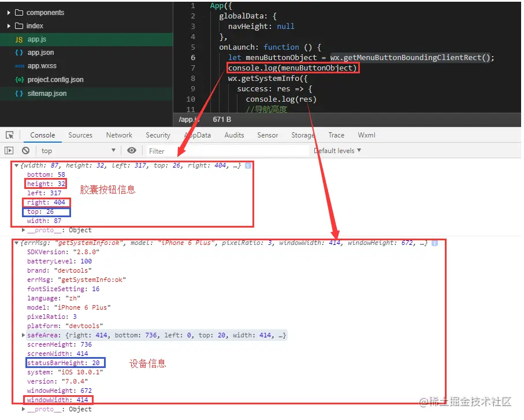Click the sitemap.json braces icon

click(19, 94)
